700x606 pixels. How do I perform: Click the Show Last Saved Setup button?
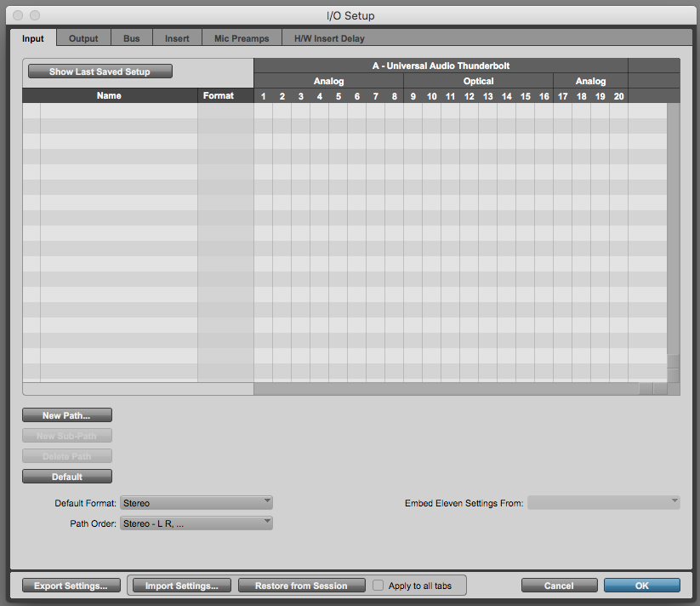(100, 71)
